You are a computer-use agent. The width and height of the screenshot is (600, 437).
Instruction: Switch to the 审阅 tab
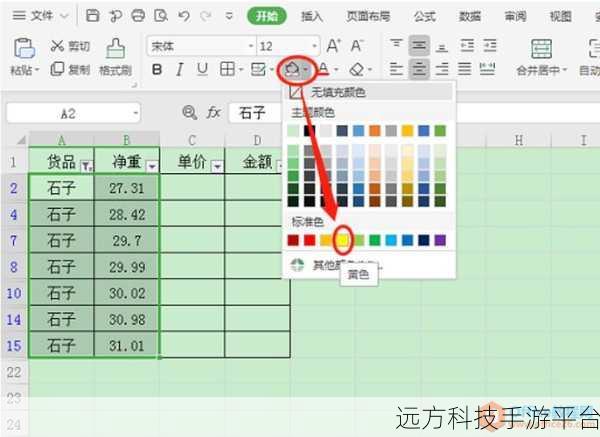[515, 16]
